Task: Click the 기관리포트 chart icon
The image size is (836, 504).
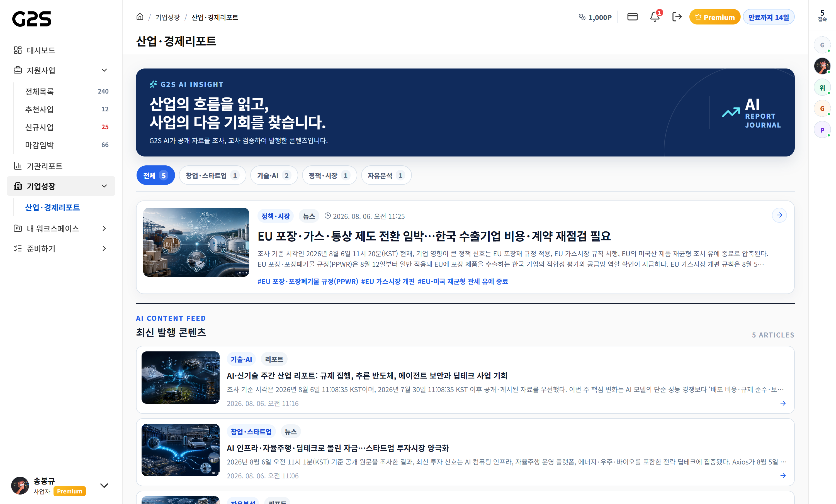Action: click(18, 166)
